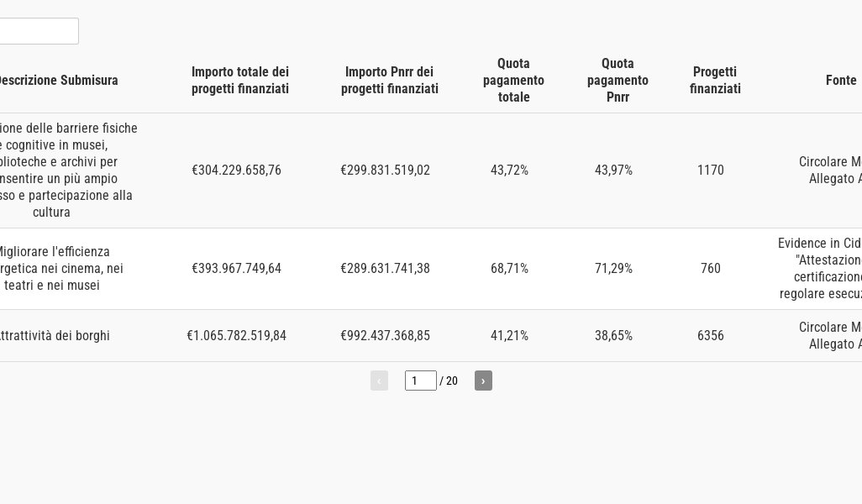Click the attrattività dei borghi row description
The image size is (862, 504).
click(x=54, y=336)
